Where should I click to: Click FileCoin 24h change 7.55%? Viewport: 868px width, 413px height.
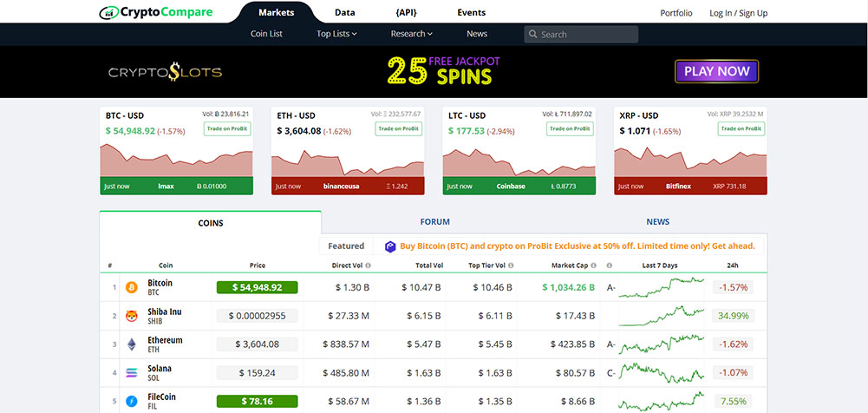(734, 402)
